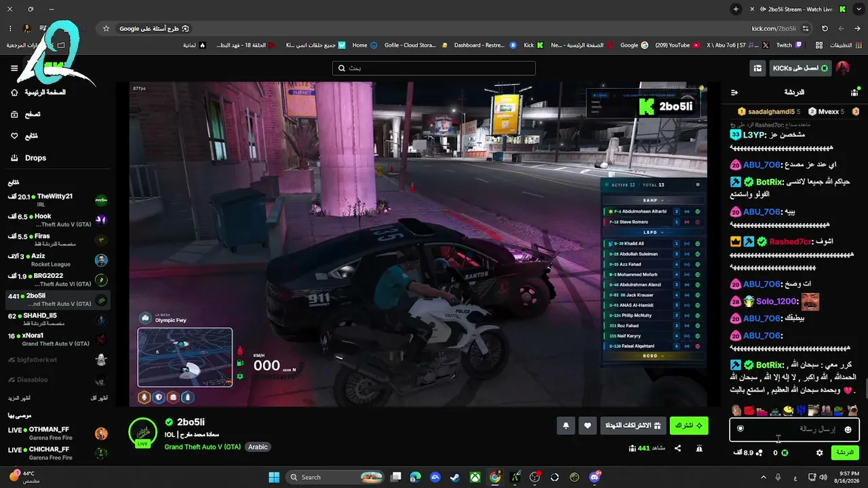Open the Kick bookmark in bookmarks bar
Image resolution: width=868 pixels, height=488 pixels.
click(534, 45)
